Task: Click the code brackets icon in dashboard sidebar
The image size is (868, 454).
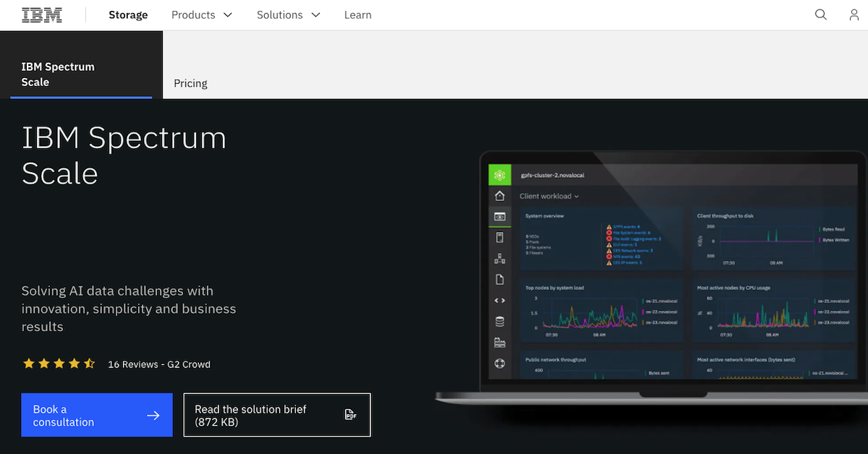Action: click(499, 300)
